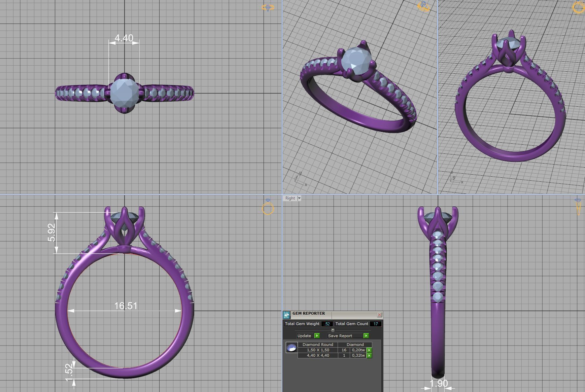Click the ring icon in the perspective viewport
585x392 pixels.
click(x=423, y=6)
